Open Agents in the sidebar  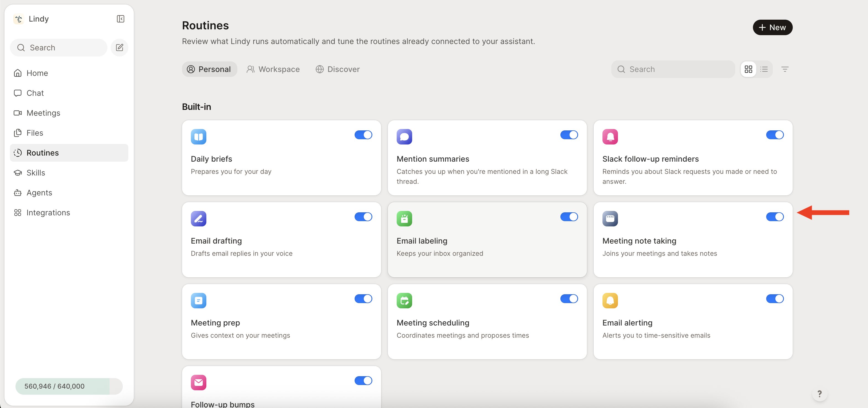(69, 193)
